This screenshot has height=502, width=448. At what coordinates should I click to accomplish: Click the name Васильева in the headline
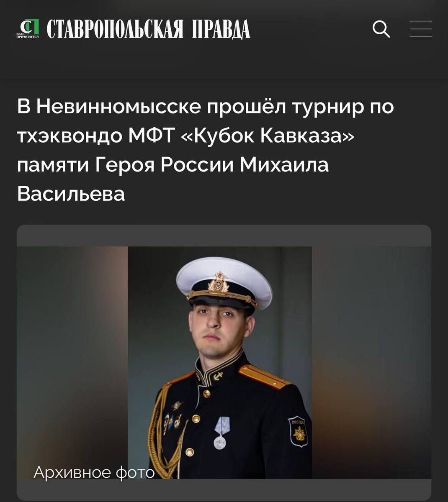71,194
